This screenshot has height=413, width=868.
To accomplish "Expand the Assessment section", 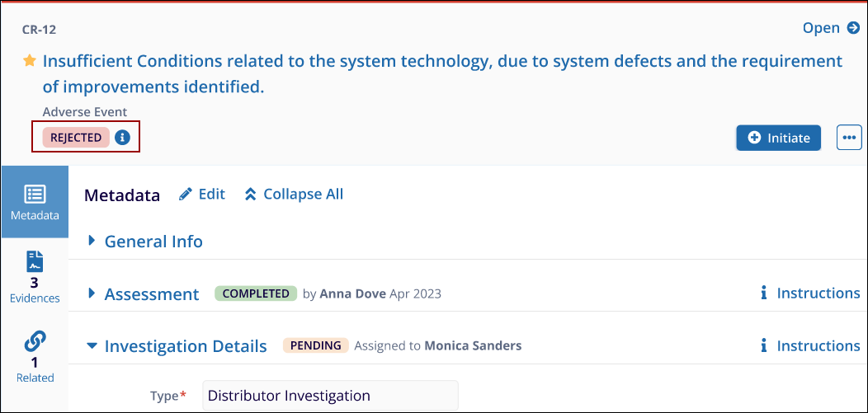I will tap(92, 293).
